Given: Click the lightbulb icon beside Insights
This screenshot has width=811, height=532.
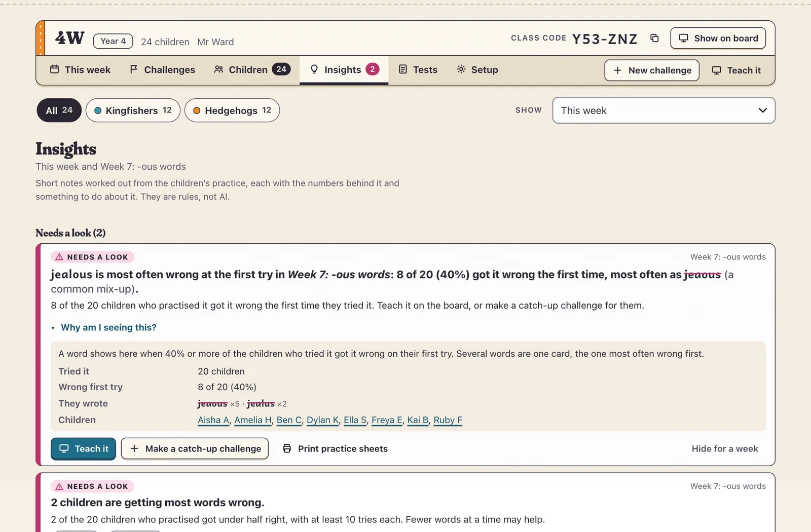Looking at the screenshot, I should click(314, 69).
